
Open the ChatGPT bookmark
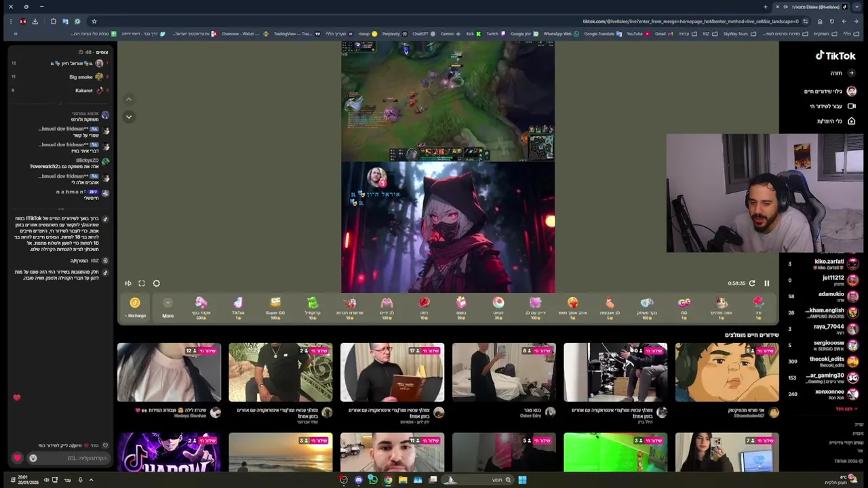click(422, 34)
